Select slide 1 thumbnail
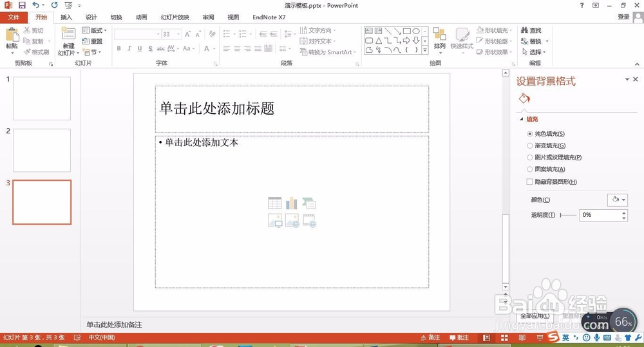This screenshot has height=347, width=644. (42, 98)
